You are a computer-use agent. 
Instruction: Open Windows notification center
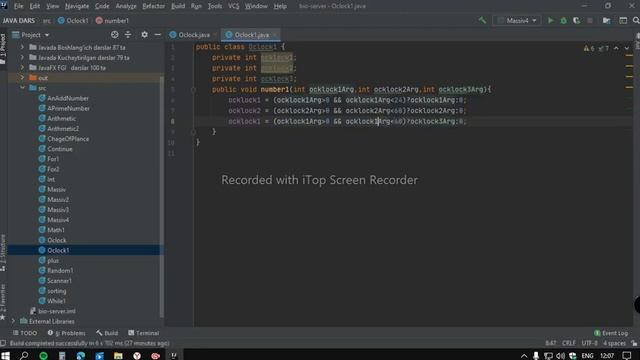(627, 356)
